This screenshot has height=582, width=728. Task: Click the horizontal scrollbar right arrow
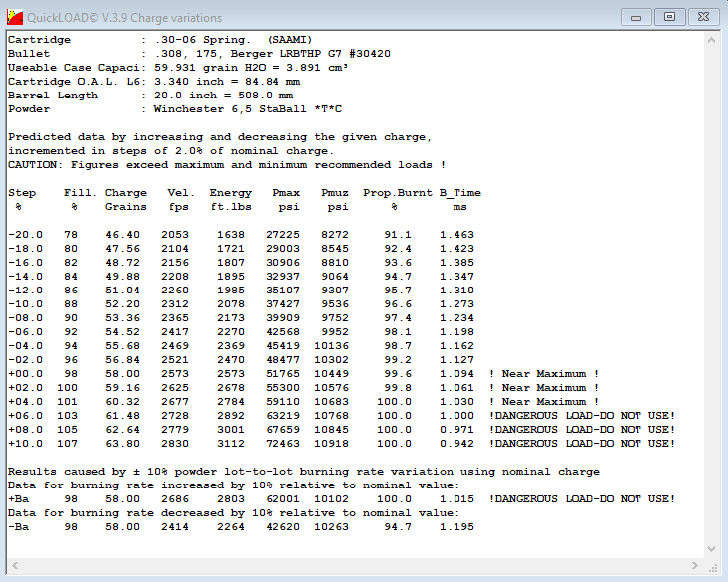pos(695,565)
